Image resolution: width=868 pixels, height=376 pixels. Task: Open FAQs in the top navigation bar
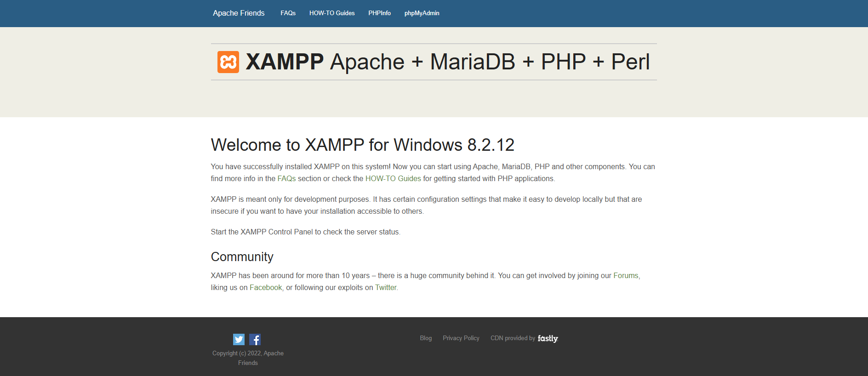pos(288,13)
